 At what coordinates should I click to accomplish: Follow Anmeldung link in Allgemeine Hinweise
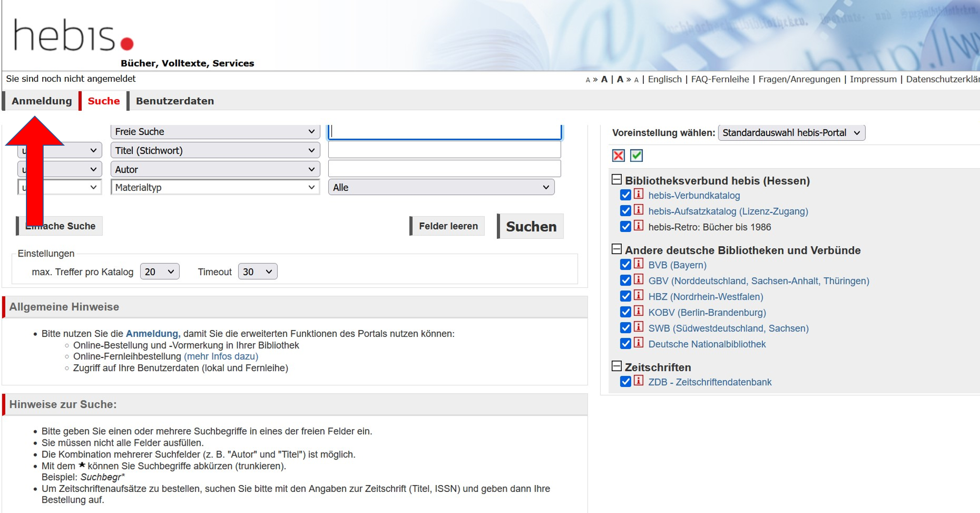point(153,333)
